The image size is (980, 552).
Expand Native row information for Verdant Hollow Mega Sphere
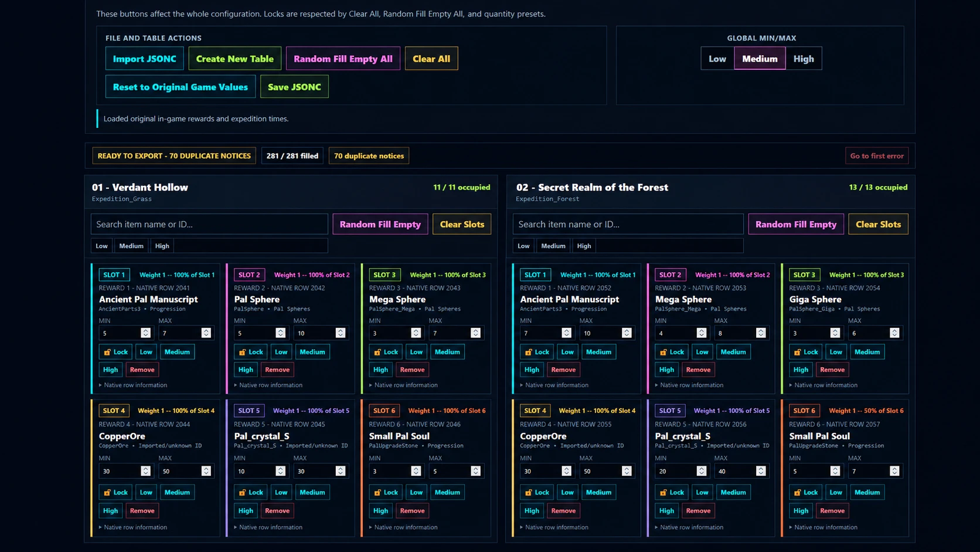click(403, 385)
